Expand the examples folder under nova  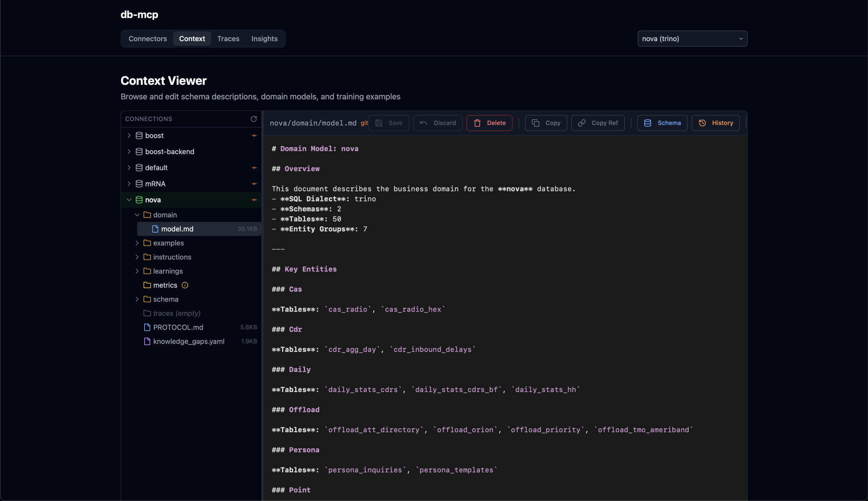[138, 243]
